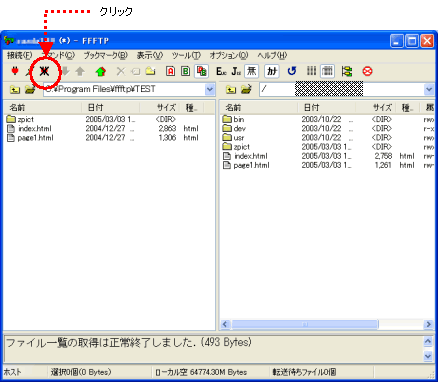The image size is (438, 382).
Task: Toggle ASCII transfer mode (A button)
Action: 170,71
